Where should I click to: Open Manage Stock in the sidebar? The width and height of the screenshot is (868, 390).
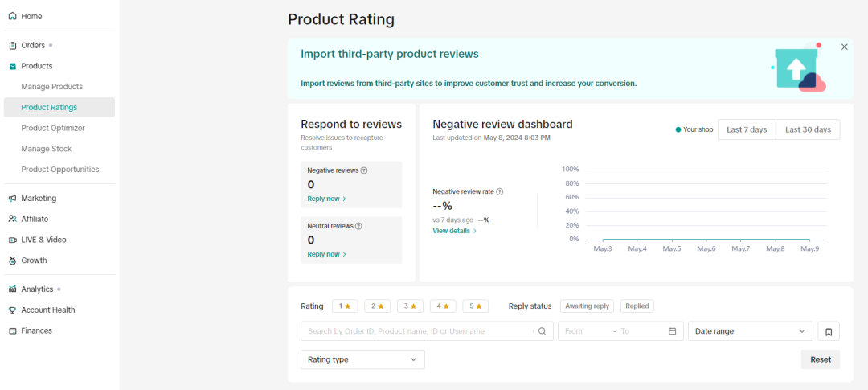click(x=47, y=149)
